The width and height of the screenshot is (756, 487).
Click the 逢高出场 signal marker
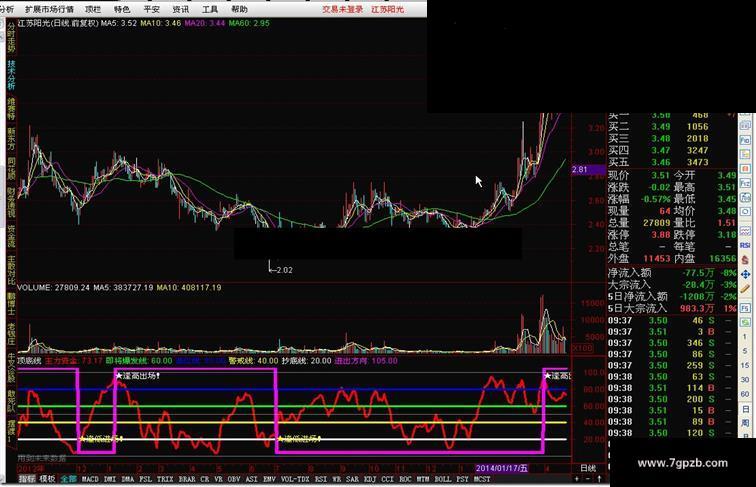pyautogui.click(x=137, y=376)
